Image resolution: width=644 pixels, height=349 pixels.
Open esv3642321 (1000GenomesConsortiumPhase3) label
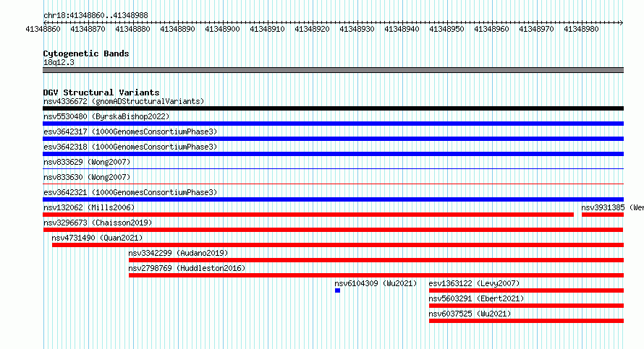tap(130, 192)
